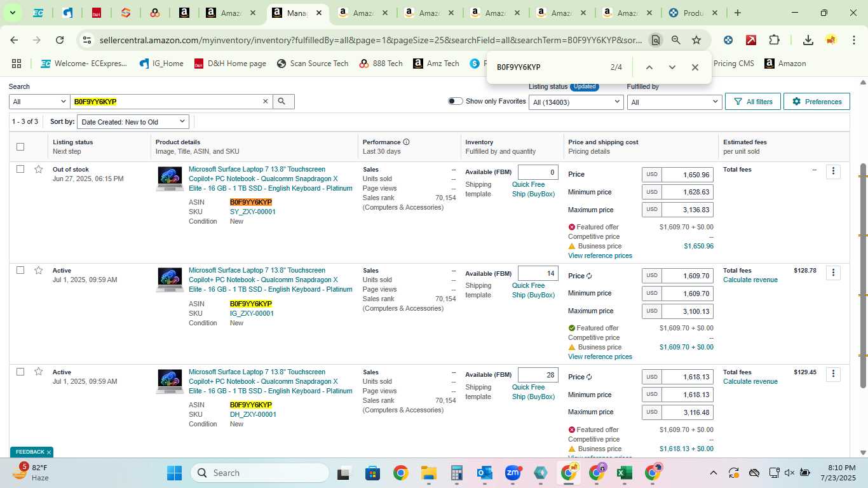The height and width of the screenshot is (488, 868).
Task: Open three-dot menu for SY_ZXY-00001 row
Action: (833, 171)
